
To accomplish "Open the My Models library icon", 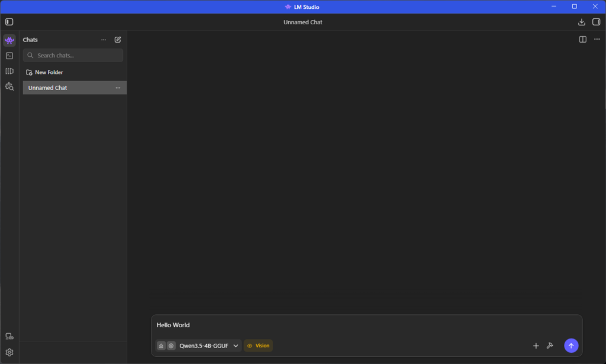I will [9, 71].
